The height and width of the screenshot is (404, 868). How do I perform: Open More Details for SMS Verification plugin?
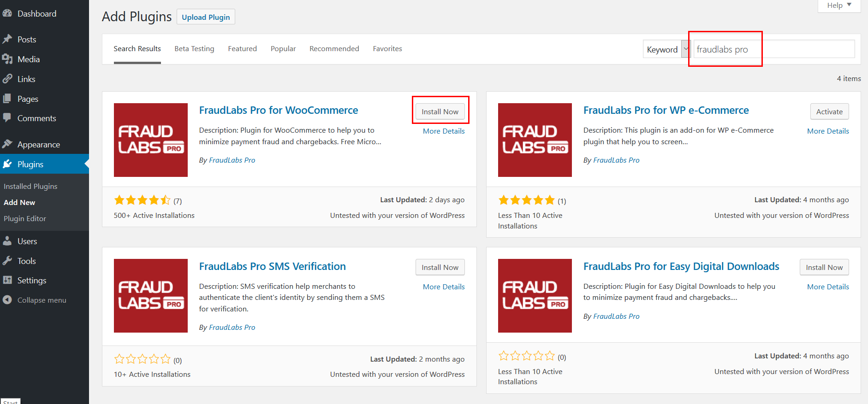point(444,287)
